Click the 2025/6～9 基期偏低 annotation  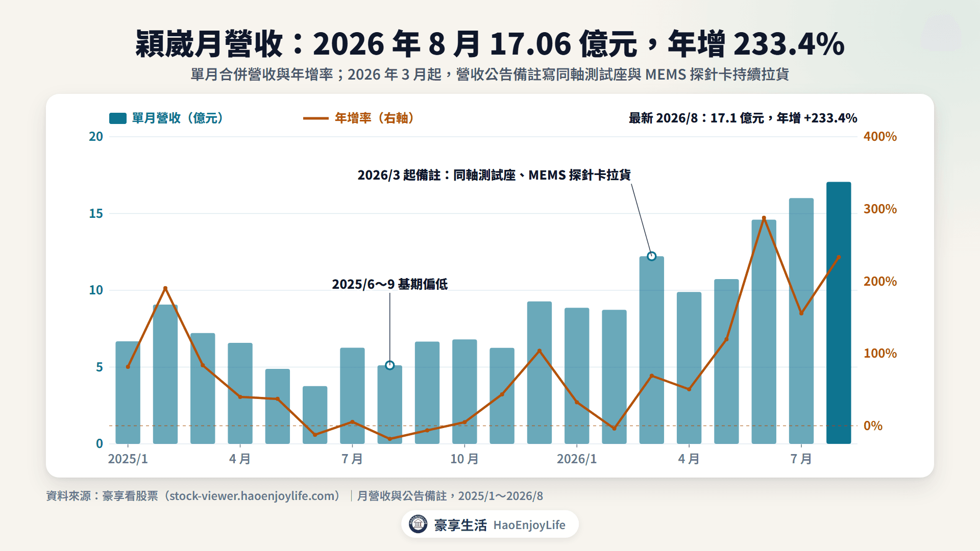point(389,284)
